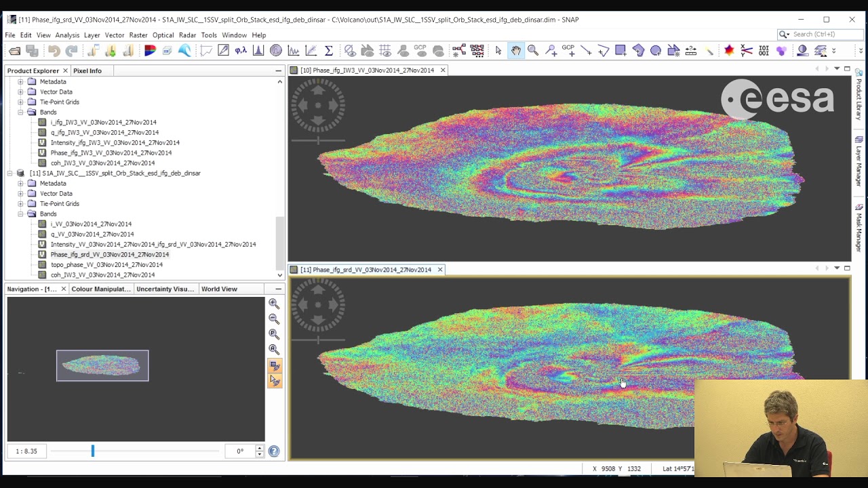Expand Metadata under product [11]

(x=20, y=183)
